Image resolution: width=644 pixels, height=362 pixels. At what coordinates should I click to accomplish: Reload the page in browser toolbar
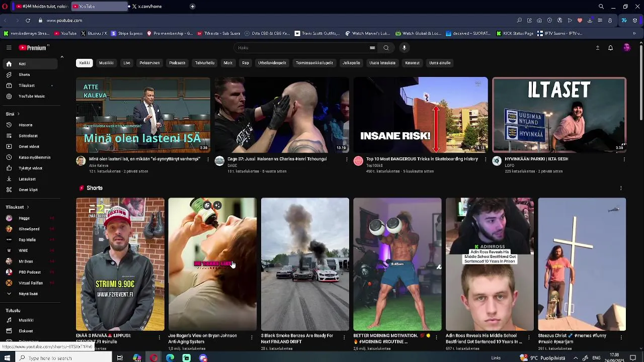coord(28,21)
